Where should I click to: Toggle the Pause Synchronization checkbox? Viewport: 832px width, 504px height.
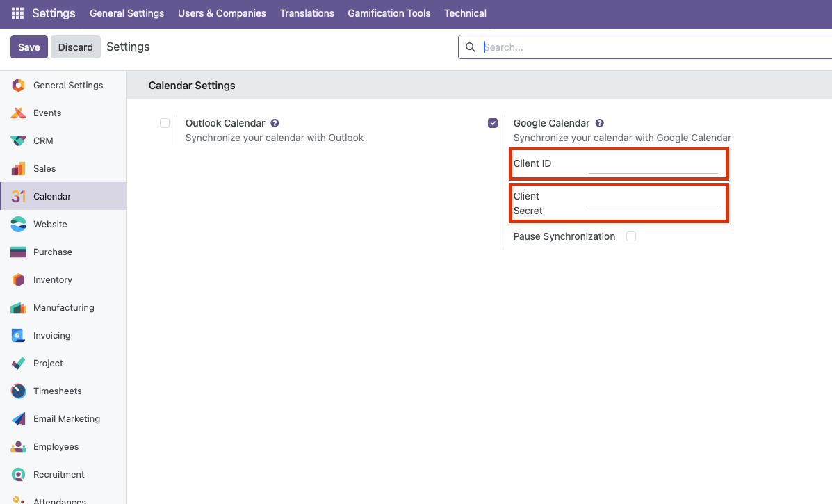631,236
